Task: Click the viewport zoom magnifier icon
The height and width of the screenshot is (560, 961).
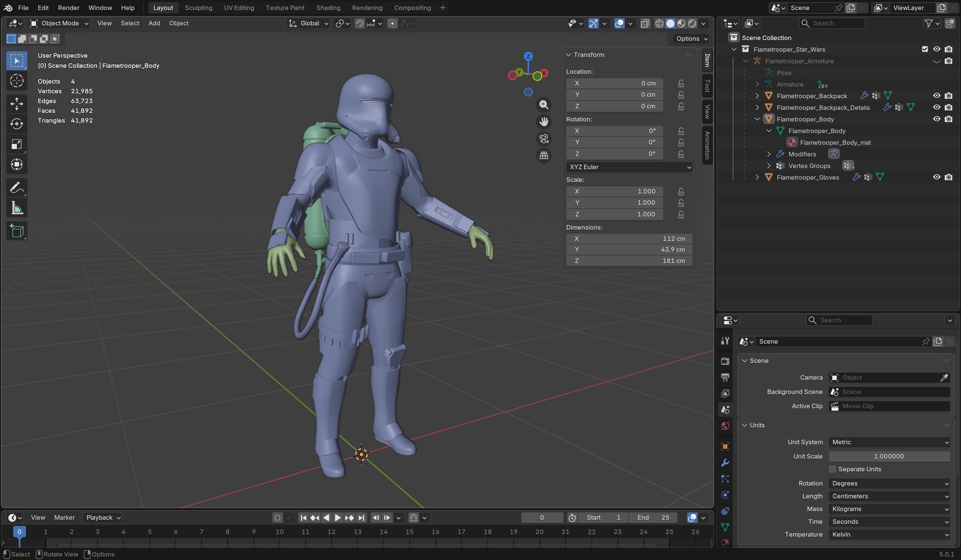Action: point(543,105)
